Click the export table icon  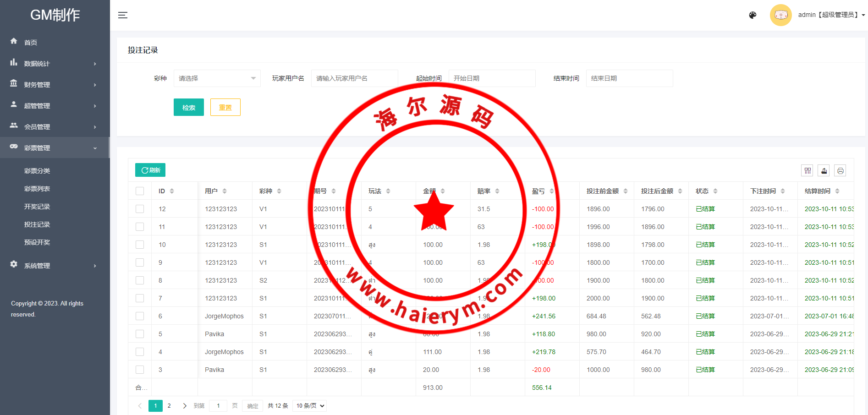824,171
